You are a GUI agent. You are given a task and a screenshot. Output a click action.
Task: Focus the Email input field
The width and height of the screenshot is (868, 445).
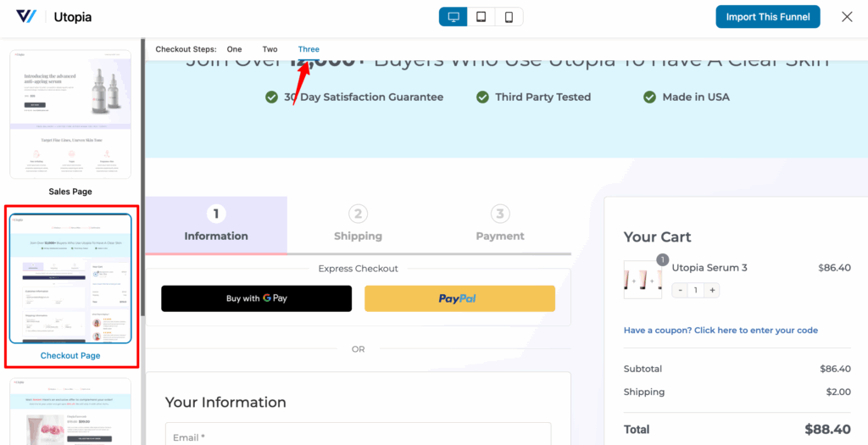359,434
